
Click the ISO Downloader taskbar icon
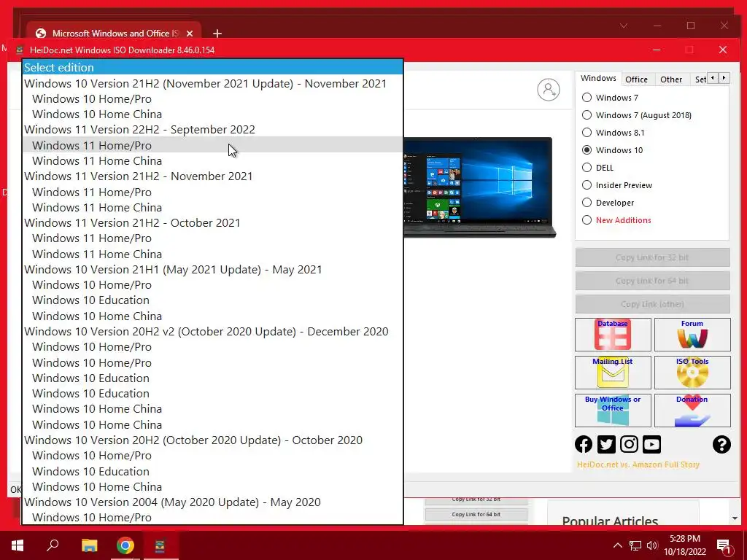[160, 545]
